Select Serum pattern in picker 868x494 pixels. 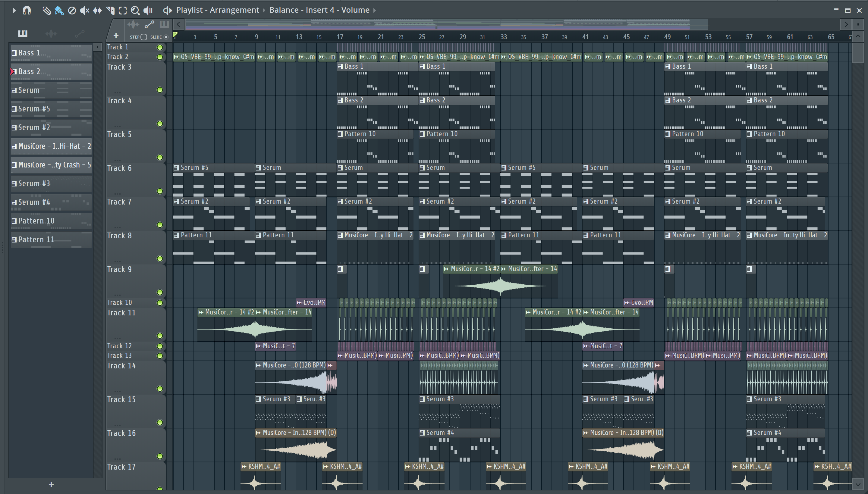pyautogui.click(x=51, y=90)
